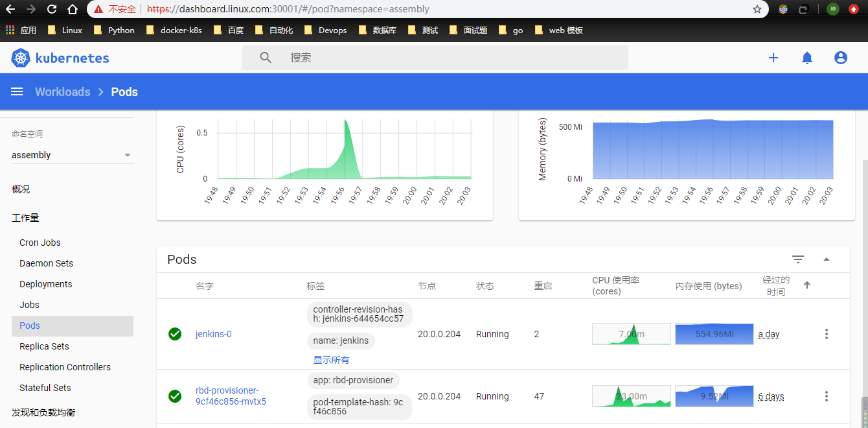Click jenkins-0 memory usage sparkline
Viewport: 868px width, 428px height.
(x=714, y=334)
